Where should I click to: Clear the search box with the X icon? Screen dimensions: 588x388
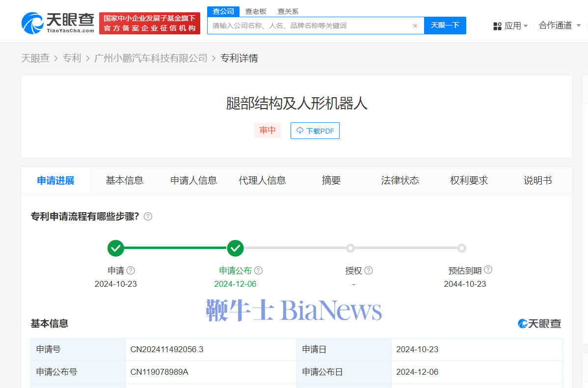(415, 26)
